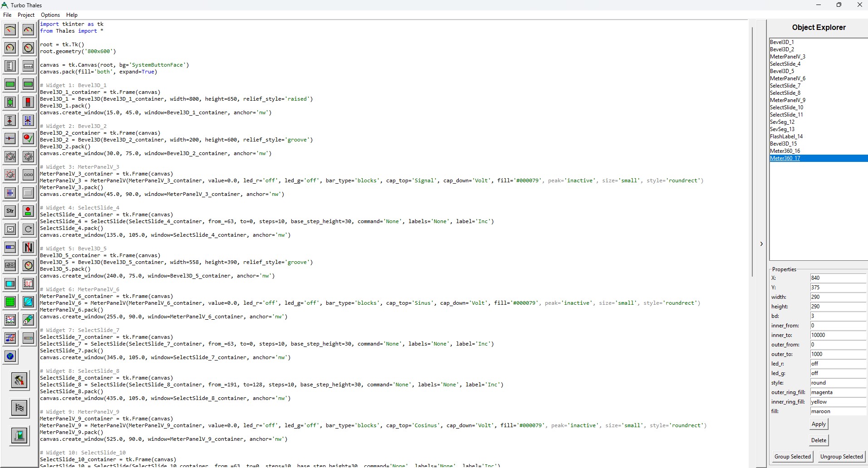Select the globe widget tool
Screen dimensions: 868x468
10,356
